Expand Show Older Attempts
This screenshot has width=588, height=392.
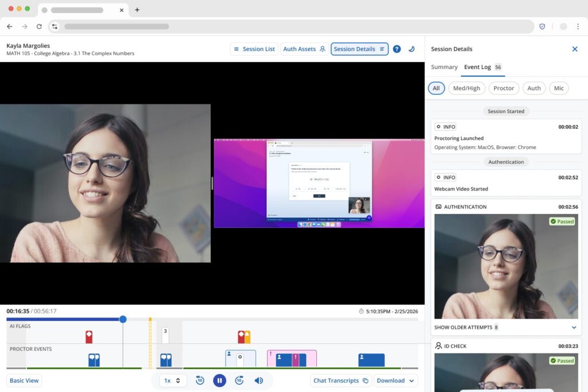506,328
